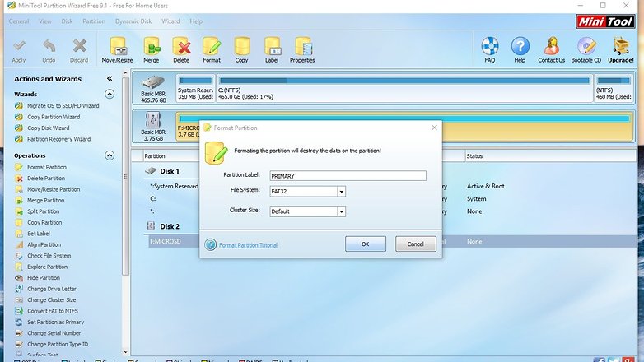Expand the Cluster Size dropdown
Image resolution: width=644 pixels, height=362 pixels.
[x=341, y=211]
